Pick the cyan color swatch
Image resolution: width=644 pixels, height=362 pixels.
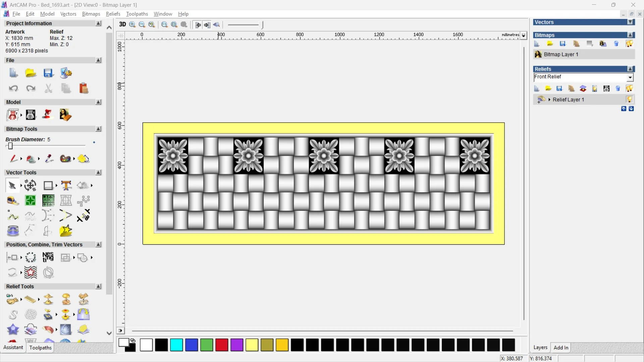[x=176, y=345]
